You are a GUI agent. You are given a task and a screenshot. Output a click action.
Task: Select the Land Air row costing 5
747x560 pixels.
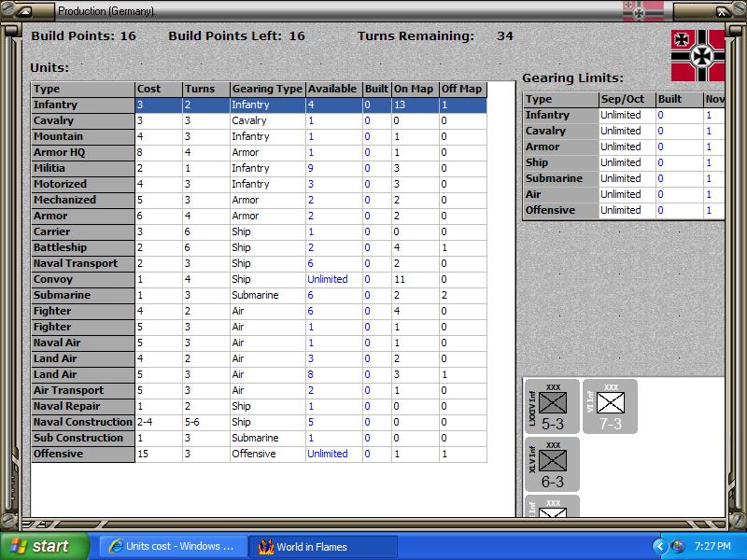260,375
